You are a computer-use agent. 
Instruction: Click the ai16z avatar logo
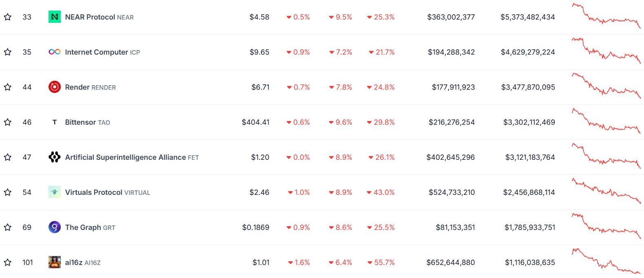[55, 263]
